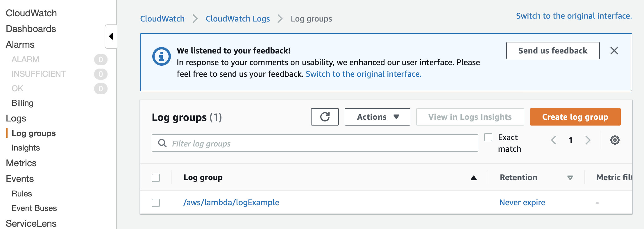Tick the Exact match checkbox
The image size is (644, 229).
point(488,137)
